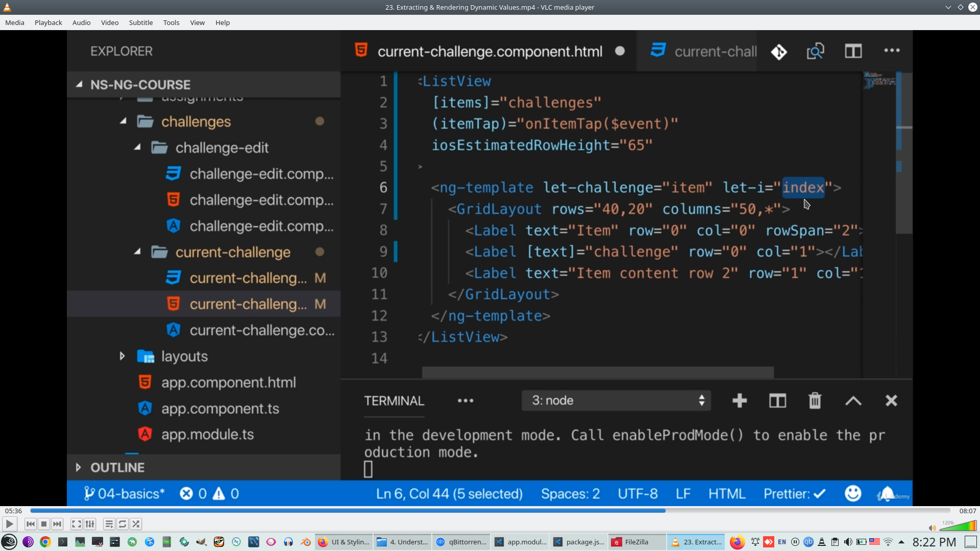Click the volume level slider
Screen dimensions: 980x551
click(960, 526)
